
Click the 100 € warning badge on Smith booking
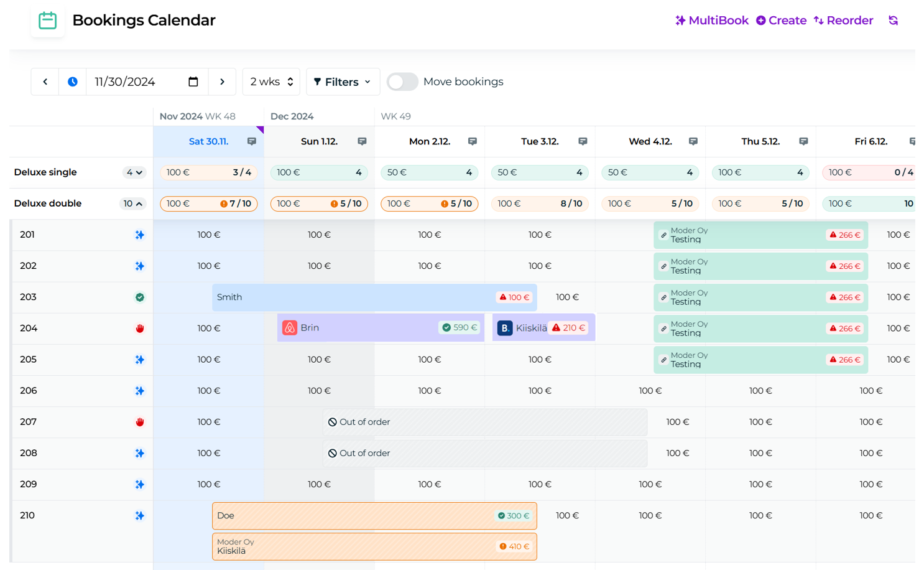[x=515, y=297]
